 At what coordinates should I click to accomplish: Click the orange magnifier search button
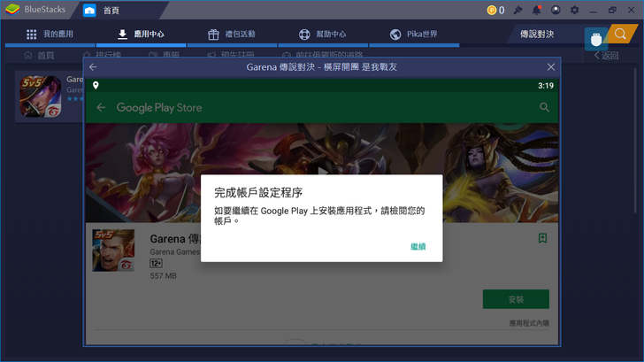(621, 34)
